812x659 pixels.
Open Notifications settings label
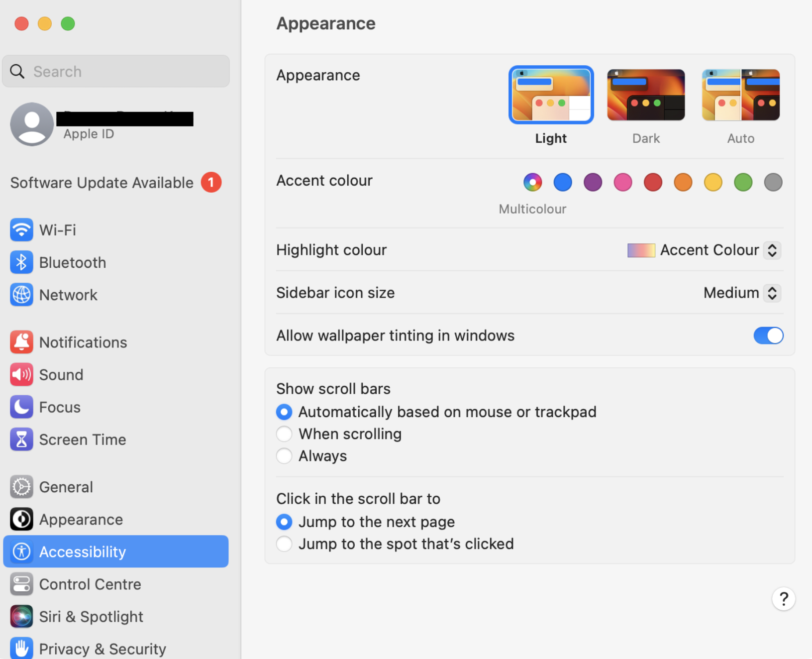83,342
